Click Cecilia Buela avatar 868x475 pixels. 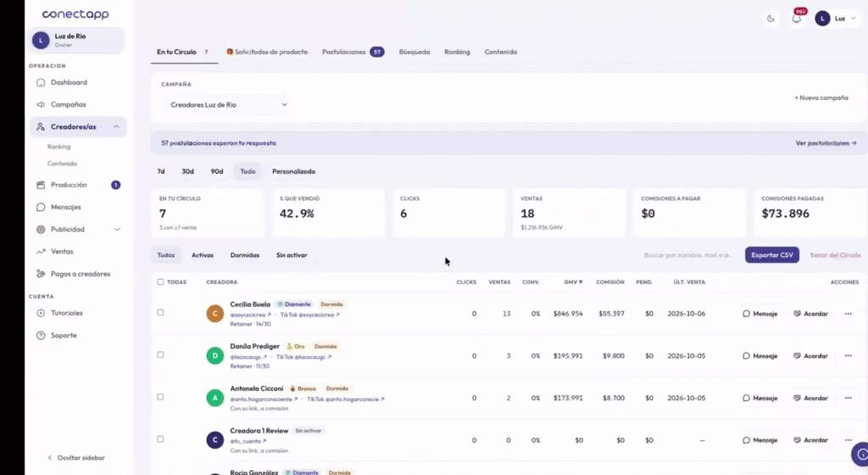[x=214, y=314]
